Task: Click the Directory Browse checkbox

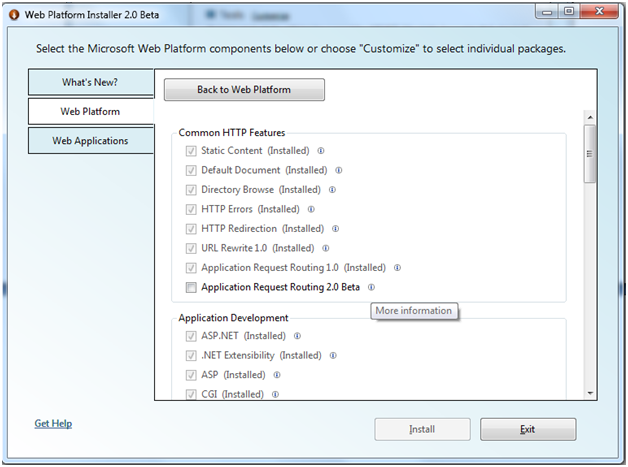Action: tap(191, 190)
